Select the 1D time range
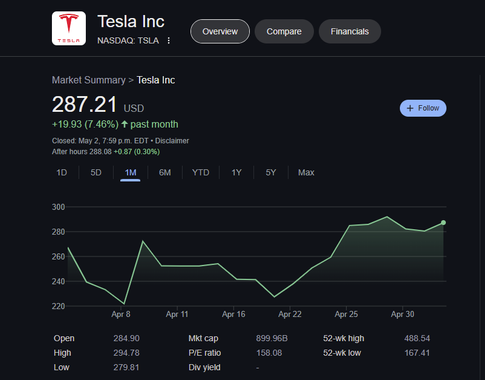Image resolution: width=485 pixels, height=380 pixels. (62, 173)
